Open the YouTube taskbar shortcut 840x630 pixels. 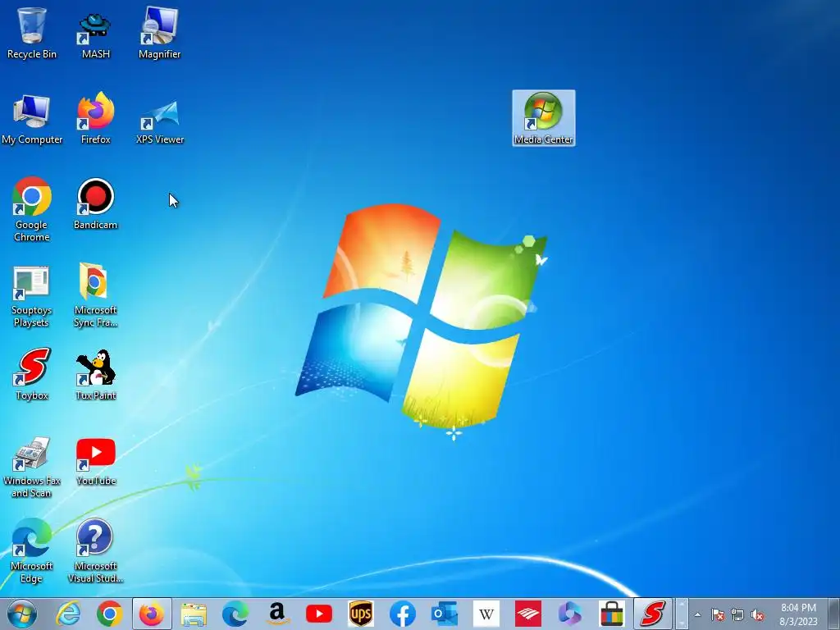[319, 614]
